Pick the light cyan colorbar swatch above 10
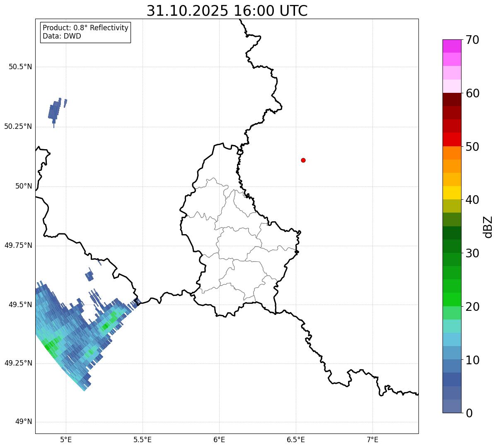 click(x=452, y=339)
